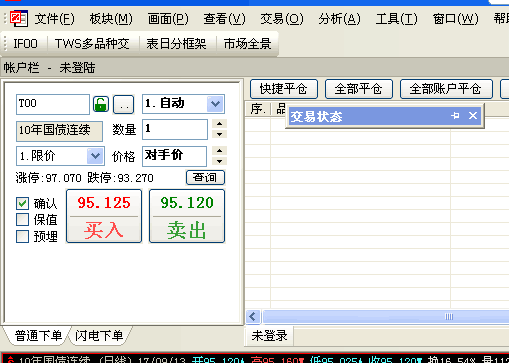Expand the 1.自动 open/close dropdown
Screen dimensions: 509x363
(215, 104)
